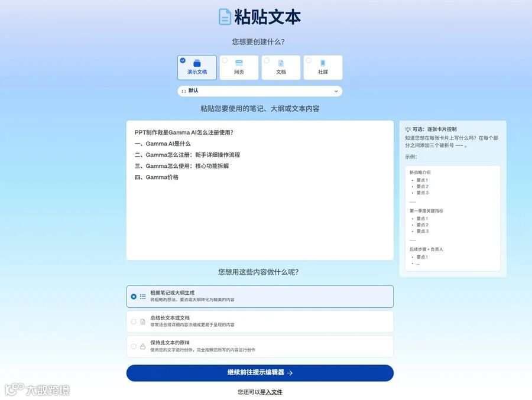This screenshot has width=532, height=400.
Task: Select 总结长文本或文档 radio button
Action: (134, 321)
